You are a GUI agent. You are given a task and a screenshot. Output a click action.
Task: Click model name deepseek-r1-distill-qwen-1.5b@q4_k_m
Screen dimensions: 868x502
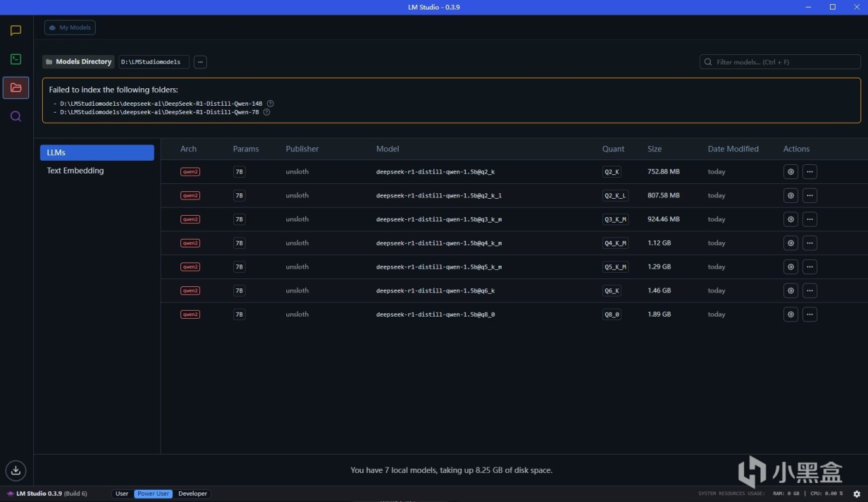click(x=439, y=243)
